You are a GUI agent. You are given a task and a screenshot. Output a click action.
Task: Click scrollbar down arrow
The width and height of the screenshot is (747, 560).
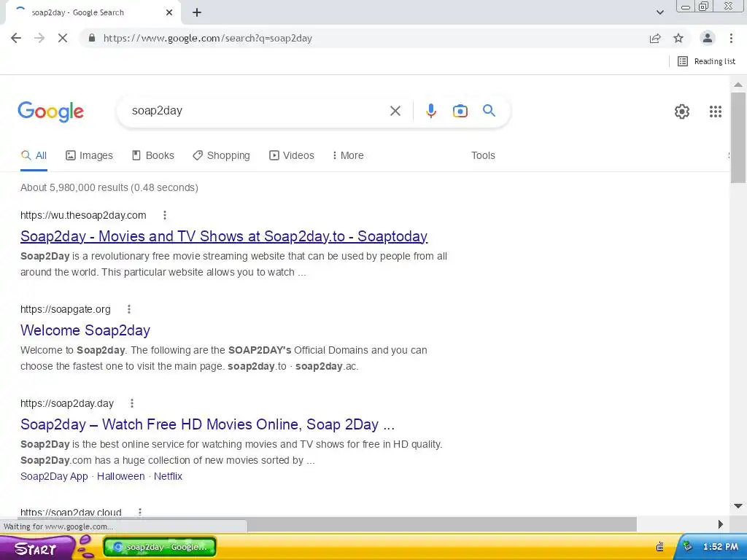tap(738, 506)
